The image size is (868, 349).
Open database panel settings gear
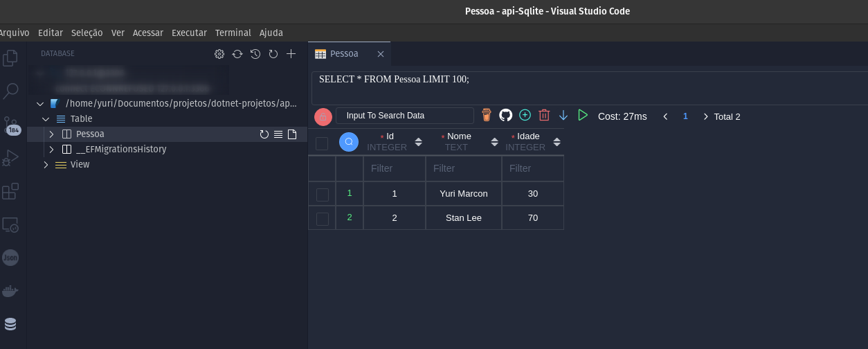coord(219,54)
